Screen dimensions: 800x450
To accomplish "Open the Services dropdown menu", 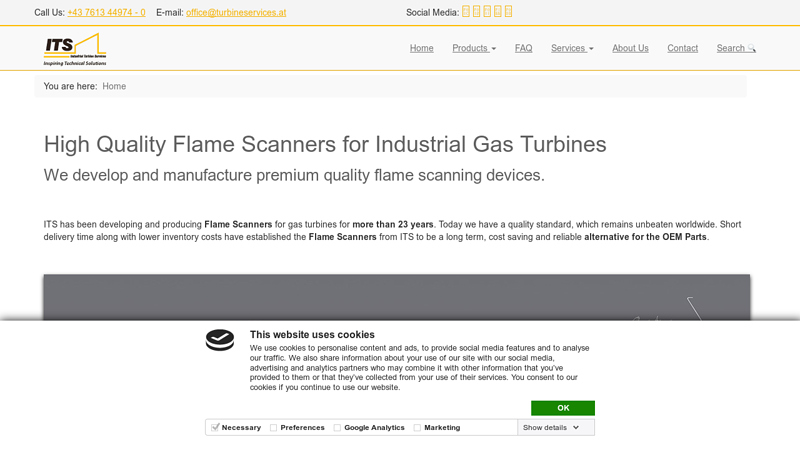I will [572, 48].
